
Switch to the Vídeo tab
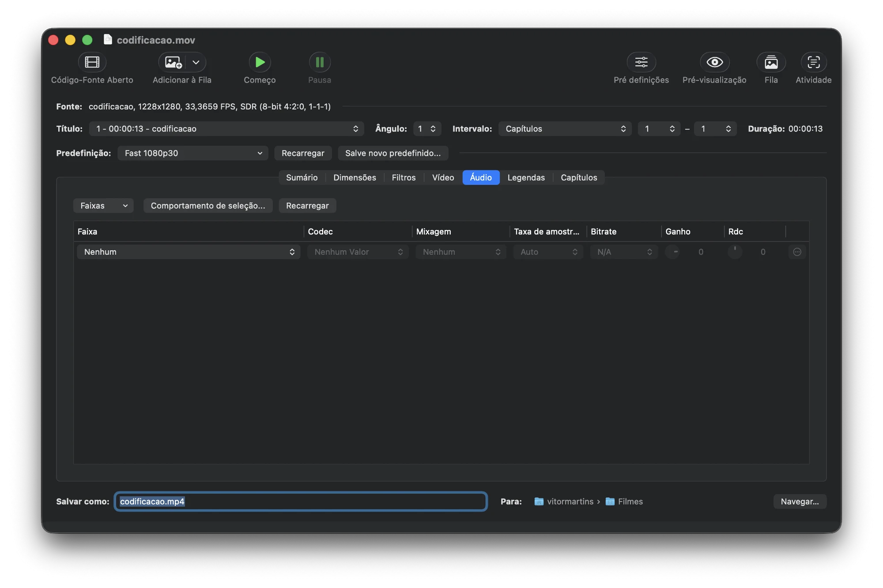(443, 177)
